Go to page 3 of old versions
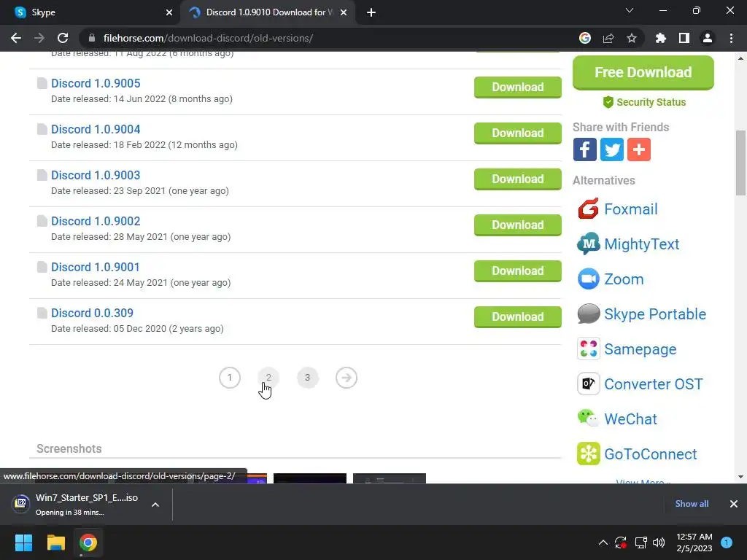This screenshot has width=747, height=560. click(x=307, y=378)
